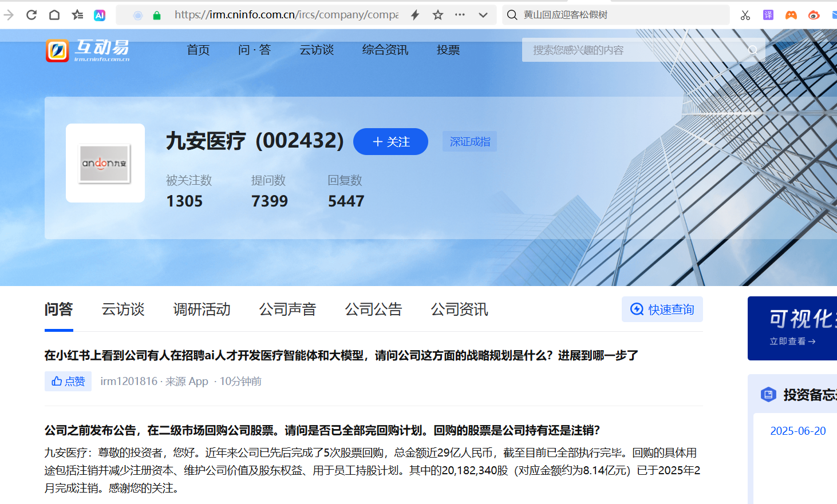Click 立即查看 on the 可视化 banner

point(792,342)
